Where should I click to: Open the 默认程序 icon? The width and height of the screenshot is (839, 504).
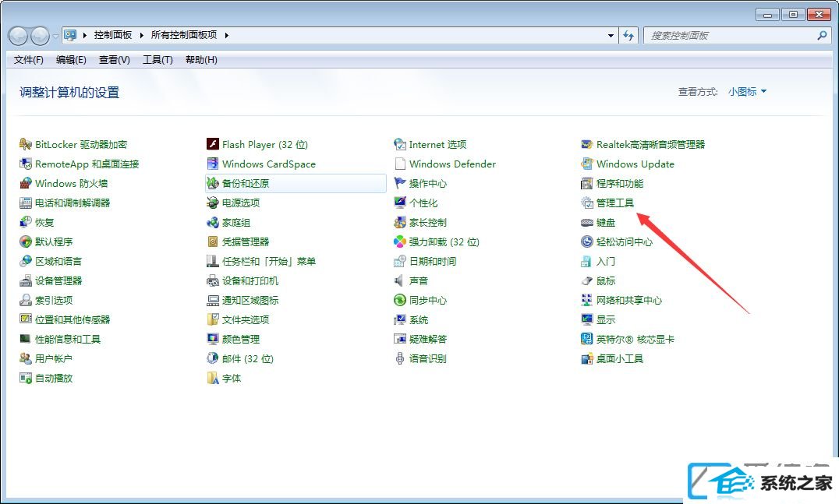(26, 241)
